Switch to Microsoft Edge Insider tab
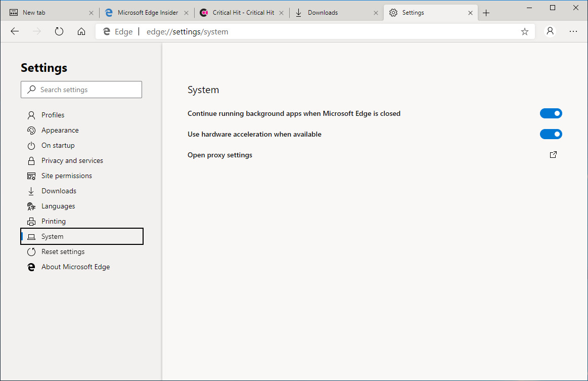Image resolution: width=588 pixels, height=381 pixels. [x=147, y=13]
